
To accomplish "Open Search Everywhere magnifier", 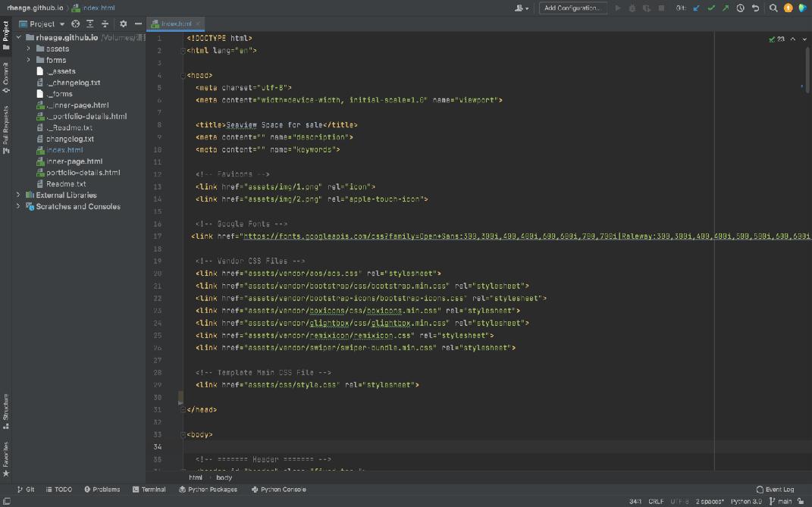I will point(773,8).
